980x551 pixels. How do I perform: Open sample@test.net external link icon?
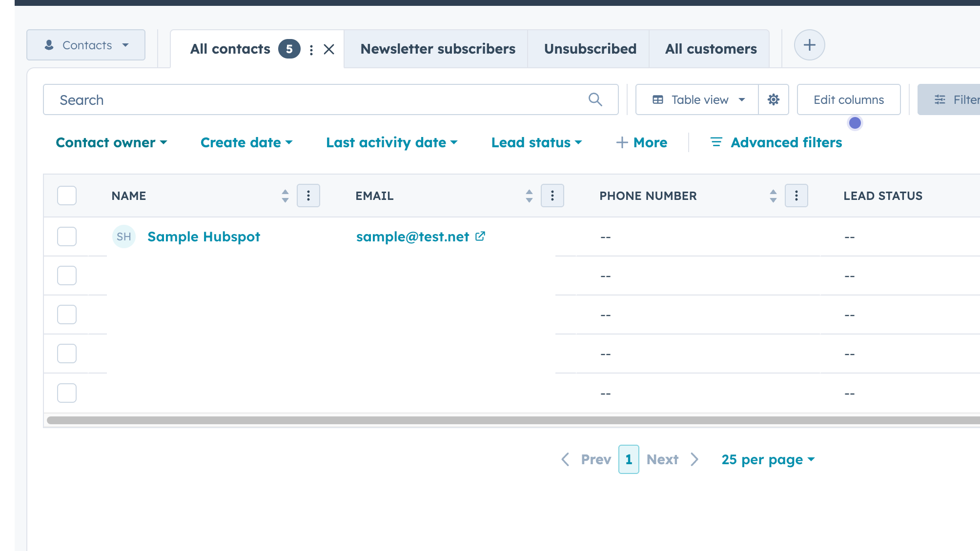coord(480,236)
